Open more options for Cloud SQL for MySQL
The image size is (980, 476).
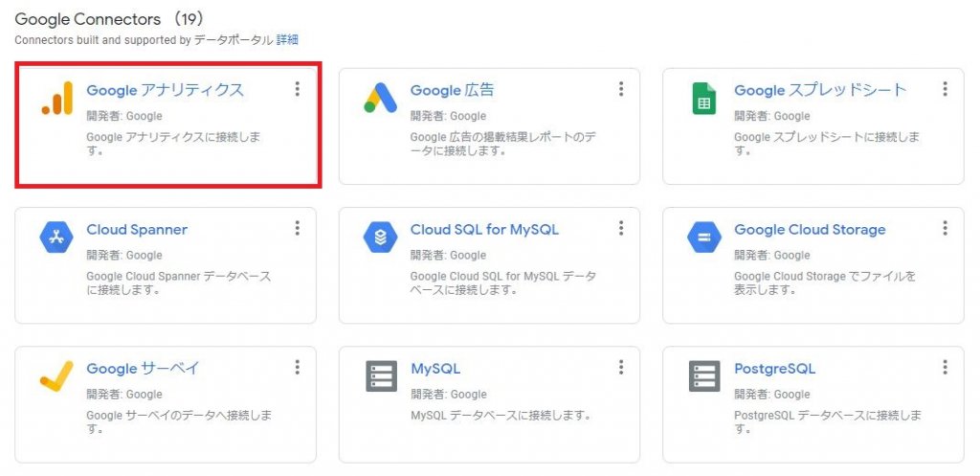(620, 228)
